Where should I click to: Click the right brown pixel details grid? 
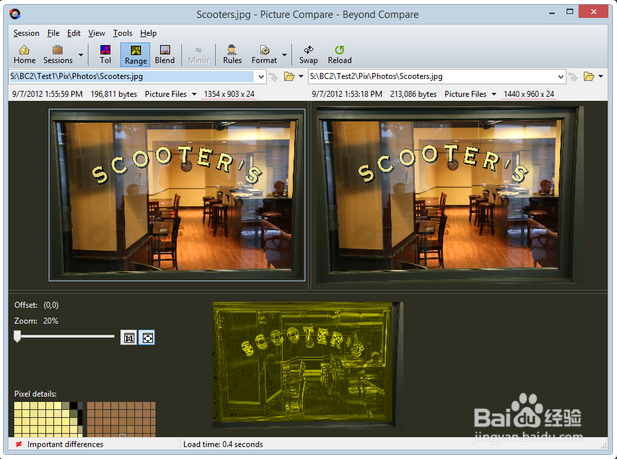coord(121,419)
